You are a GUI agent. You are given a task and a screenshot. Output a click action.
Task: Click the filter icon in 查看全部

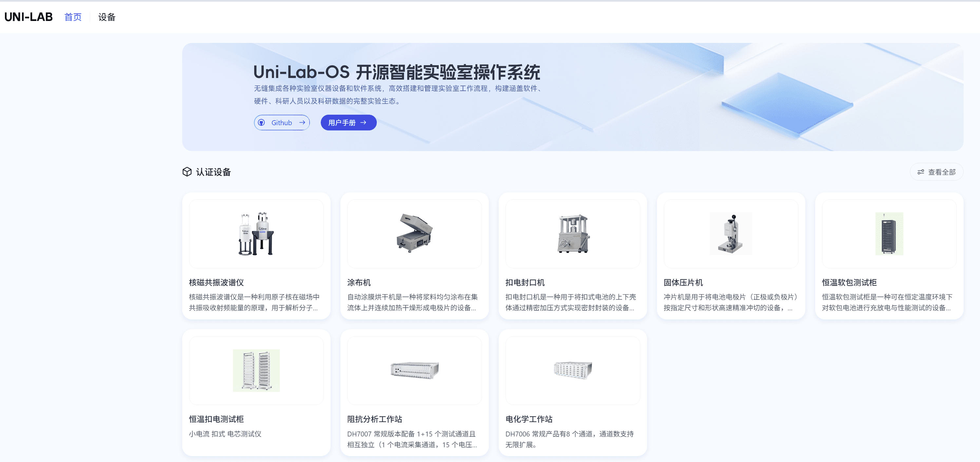point(921,172)
